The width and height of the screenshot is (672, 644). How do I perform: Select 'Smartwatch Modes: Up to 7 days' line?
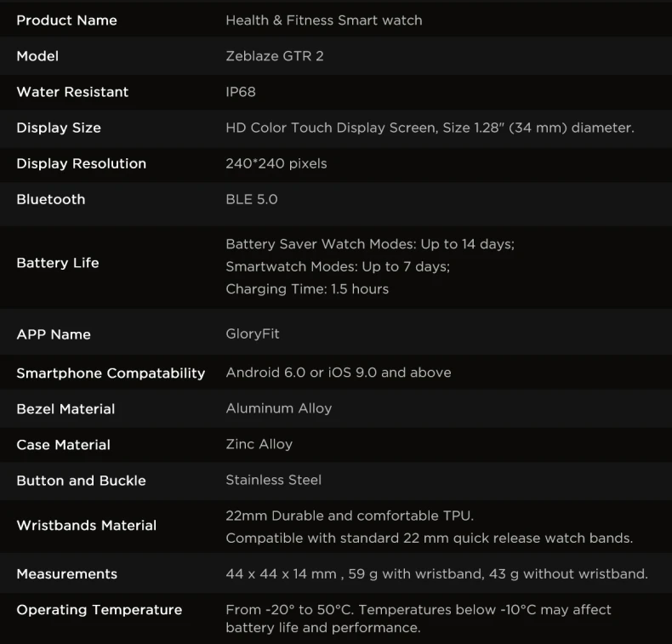tap(338, 266)
